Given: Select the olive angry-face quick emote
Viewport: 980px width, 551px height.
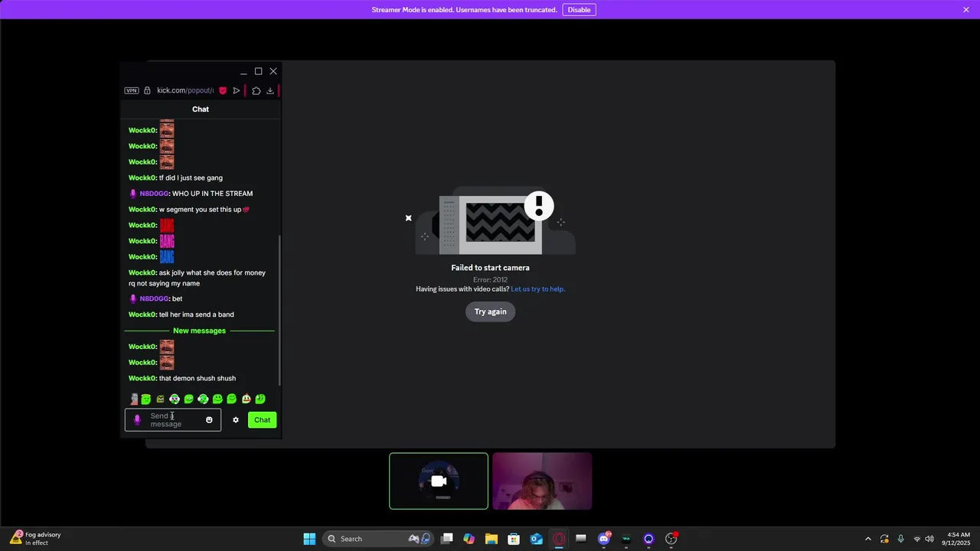Looking at the screenshot, I should tap(160, 399).
